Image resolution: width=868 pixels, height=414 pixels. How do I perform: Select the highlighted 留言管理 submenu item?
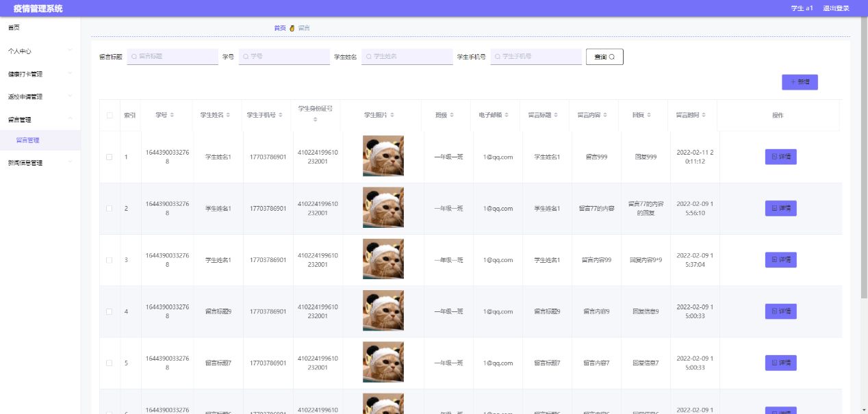[40, 140]
